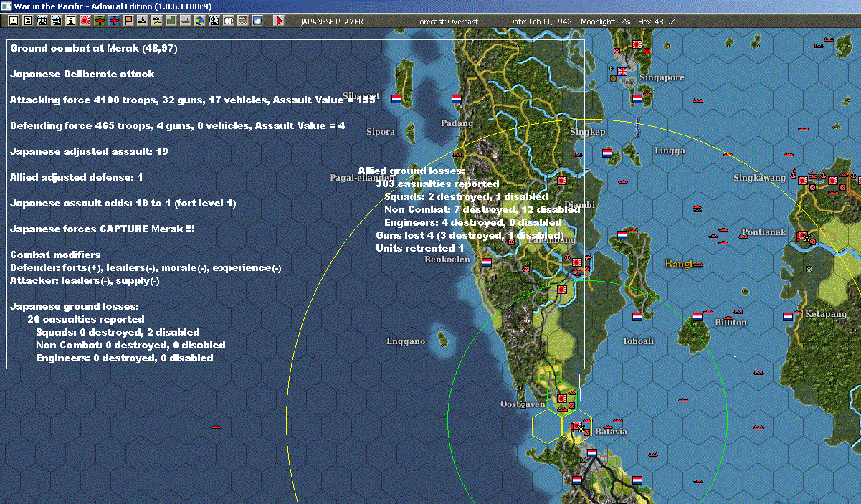
Task: Click the save game disk icon
Action: point(14,21)
